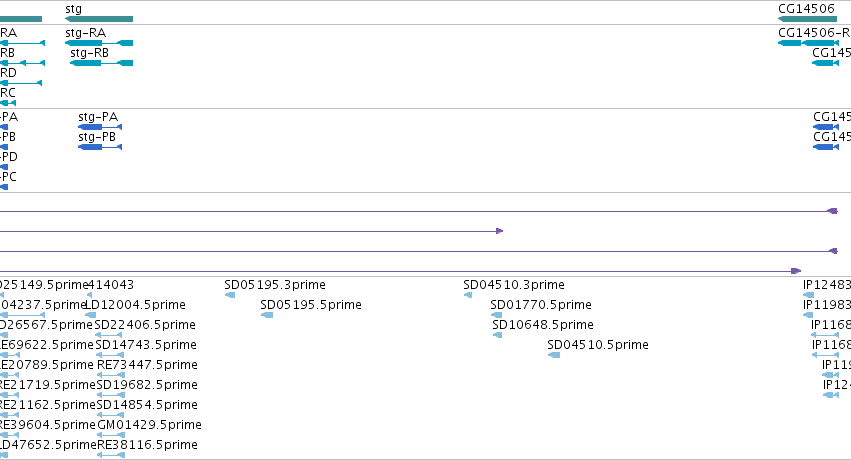Image resolution: width=851 pixels, height=460 pixels.
Task: Click the RE38116.5prime EST feature
Action: 111,456
